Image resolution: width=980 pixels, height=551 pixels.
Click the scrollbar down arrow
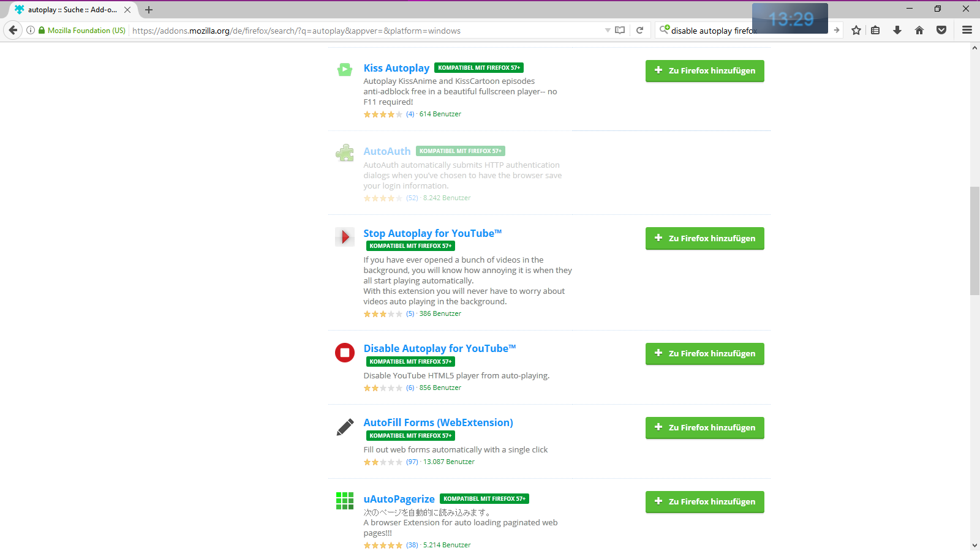(x=974, y=545)
